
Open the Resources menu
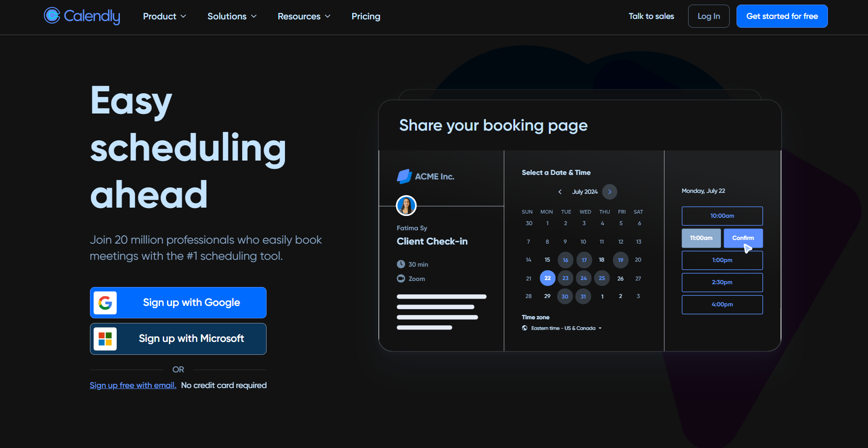point(304,16)
